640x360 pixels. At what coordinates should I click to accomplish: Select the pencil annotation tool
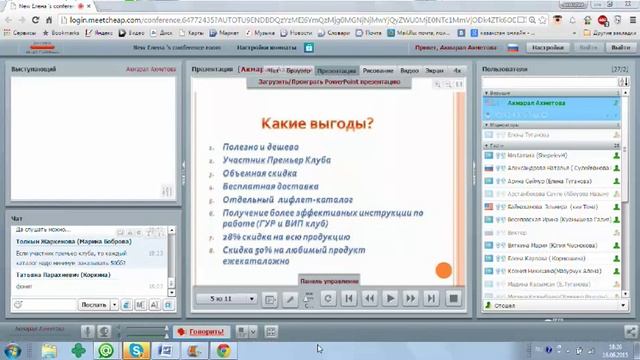point(290,299)
